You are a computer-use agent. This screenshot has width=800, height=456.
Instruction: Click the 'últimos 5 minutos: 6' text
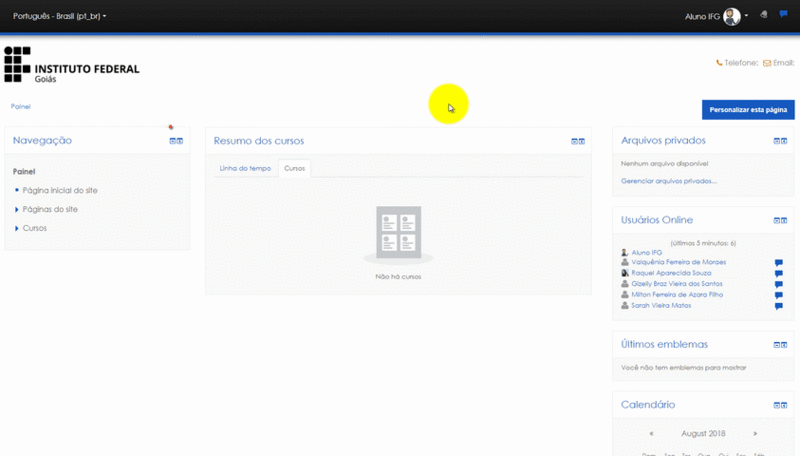(703, 243)
